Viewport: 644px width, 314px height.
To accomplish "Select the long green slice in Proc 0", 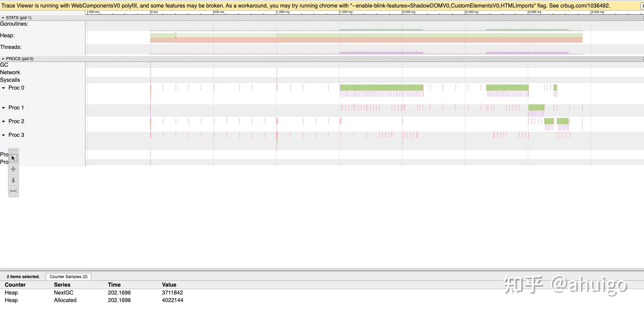I will 381,88.
